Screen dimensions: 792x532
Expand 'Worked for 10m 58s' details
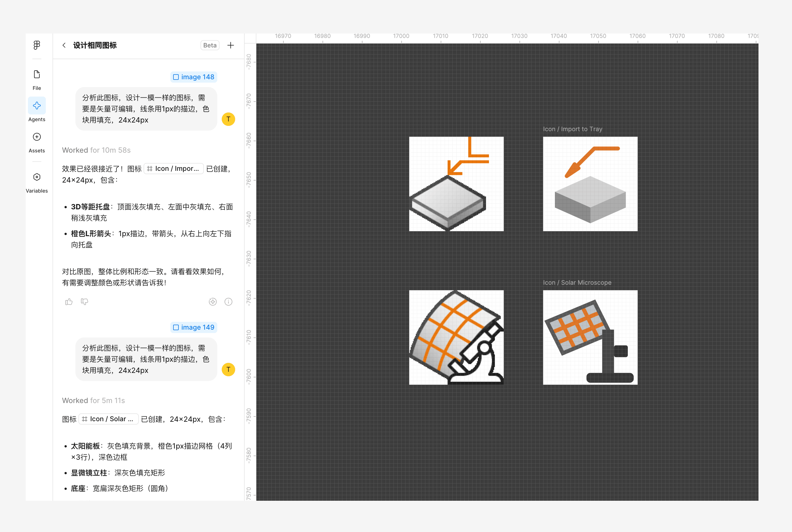(x=96, y=150)
